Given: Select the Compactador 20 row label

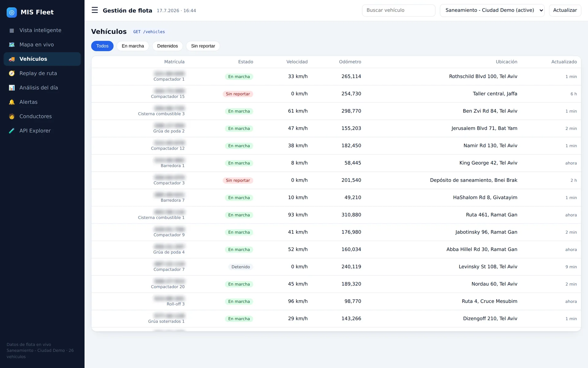Looking at the screenshot, I should pos(168,287).
